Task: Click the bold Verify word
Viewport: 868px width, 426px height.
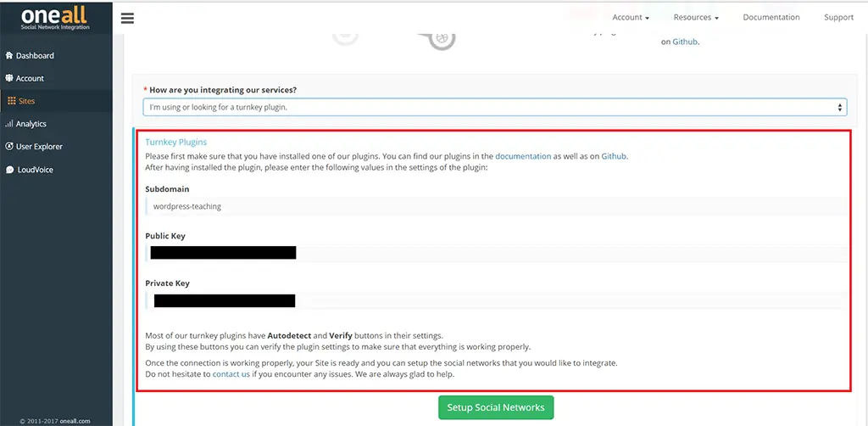Action: pos(341,336)
